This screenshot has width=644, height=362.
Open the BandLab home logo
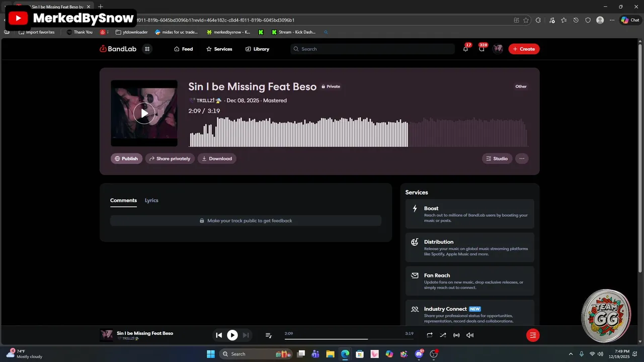point(118,49)
